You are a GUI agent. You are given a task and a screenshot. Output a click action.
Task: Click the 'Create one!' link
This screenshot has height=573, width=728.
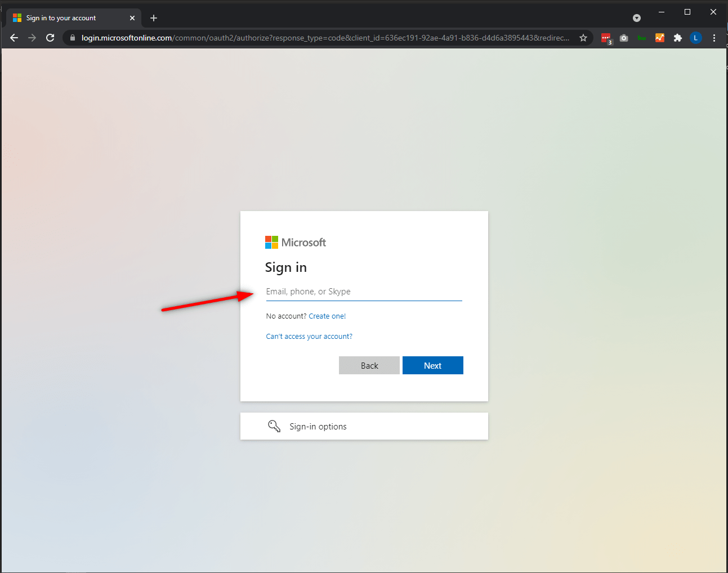(x=327, y=316)
